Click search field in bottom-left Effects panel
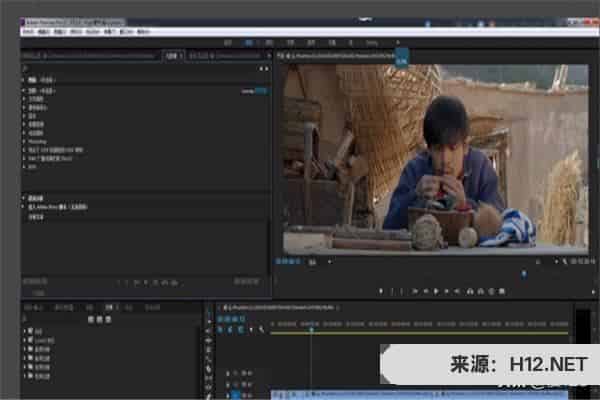This screenshot has height=400, width=600. (54, 319)
